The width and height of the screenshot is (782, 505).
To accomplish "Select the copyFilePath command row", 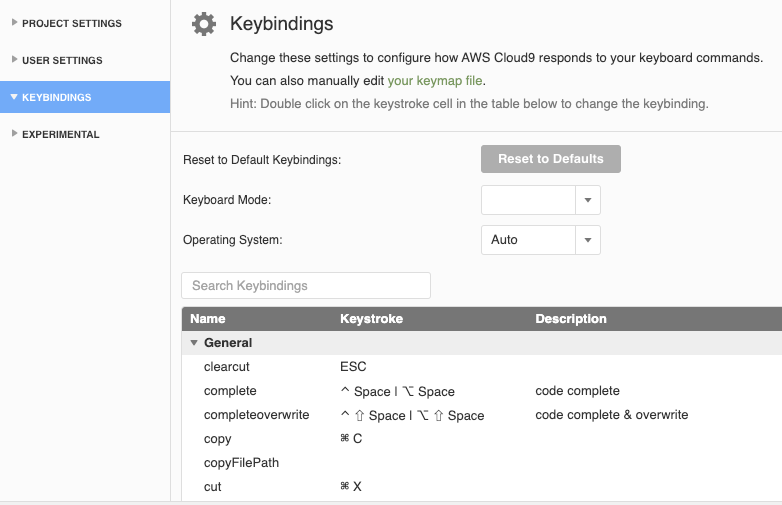I will (x=241, y=463).
